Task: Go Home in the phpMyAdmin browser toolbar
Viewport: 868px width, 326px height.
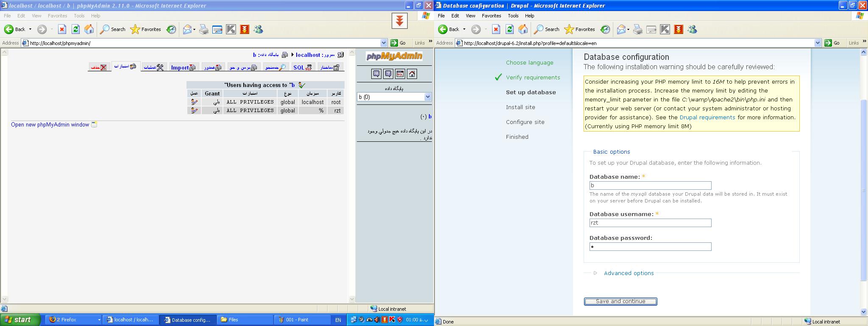Action: pos(89,29)
